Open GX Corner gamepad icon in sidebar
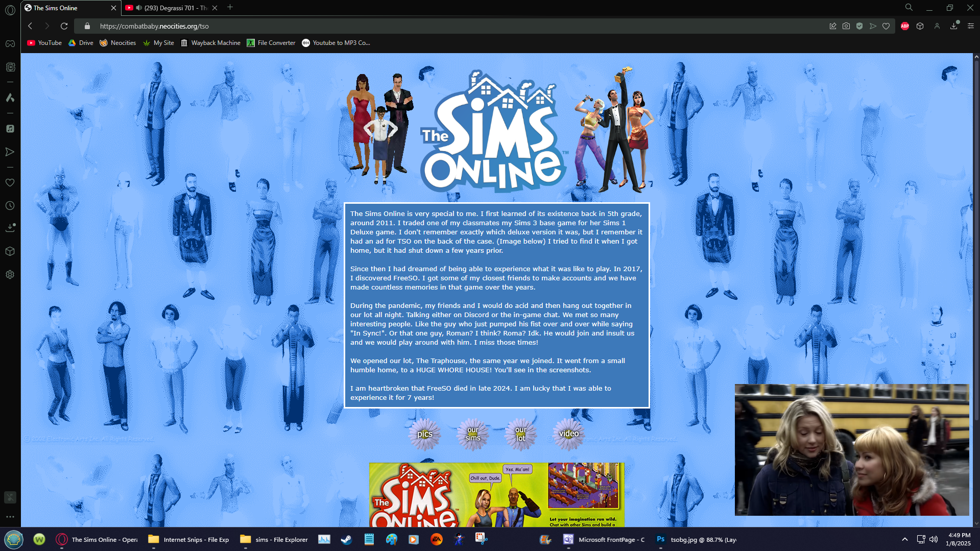This screenshot has height=551, width=980. click(x=10, y=43)
